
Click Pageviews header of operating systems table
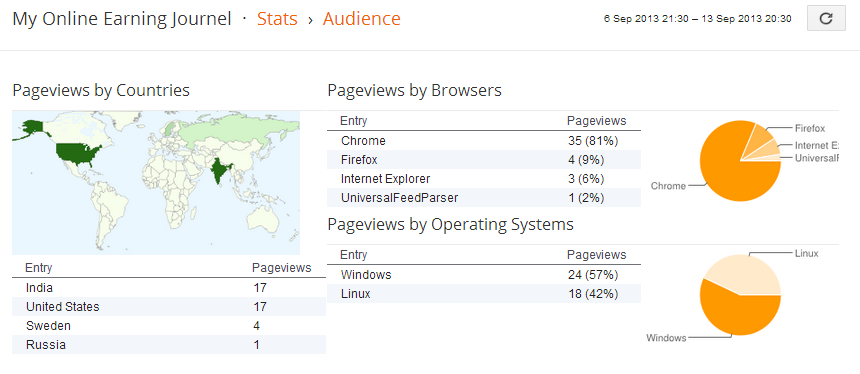click(596, 254)
